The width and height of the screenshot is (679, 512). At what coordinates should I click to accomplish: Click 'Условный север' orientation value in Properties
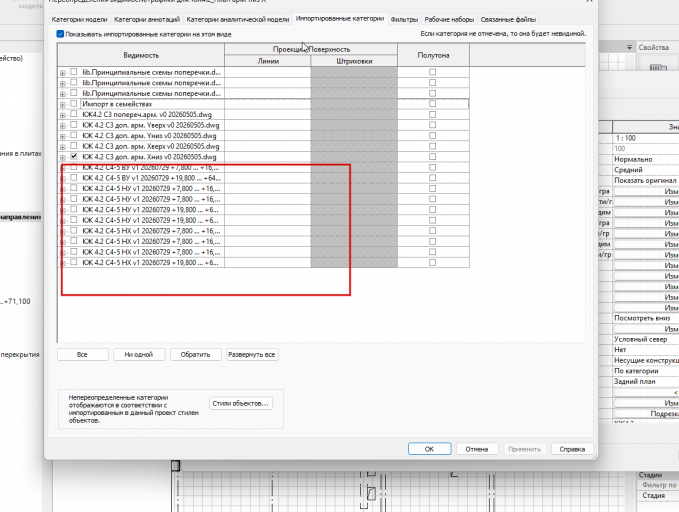point(641,339)
